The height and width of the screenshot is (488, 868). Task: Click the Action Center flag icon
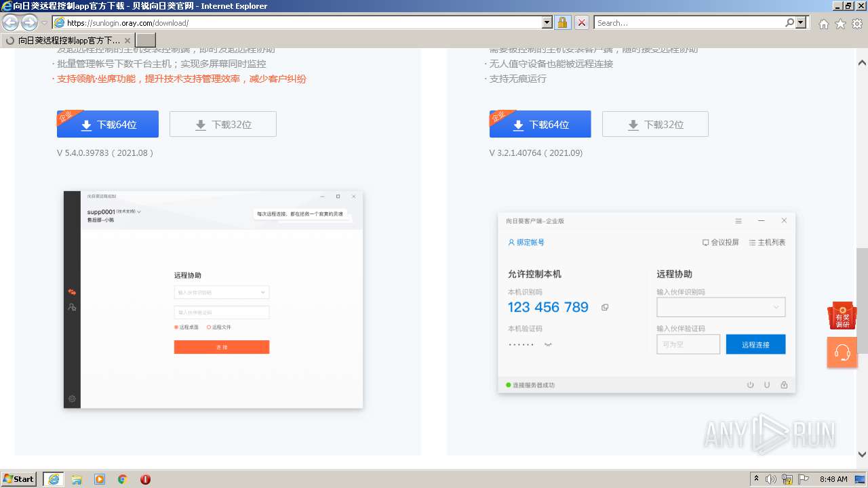(x=803, y=479)
